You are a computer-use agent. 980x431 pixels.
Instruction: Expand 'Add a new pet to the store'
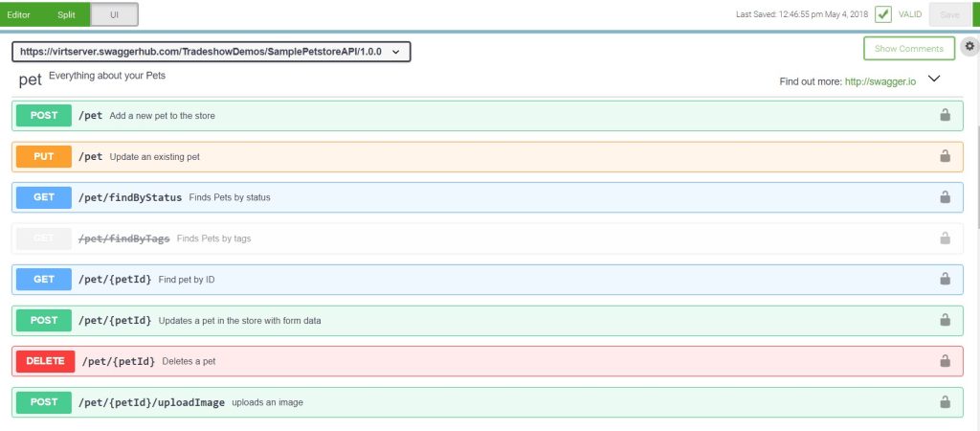tap(487, 116)
